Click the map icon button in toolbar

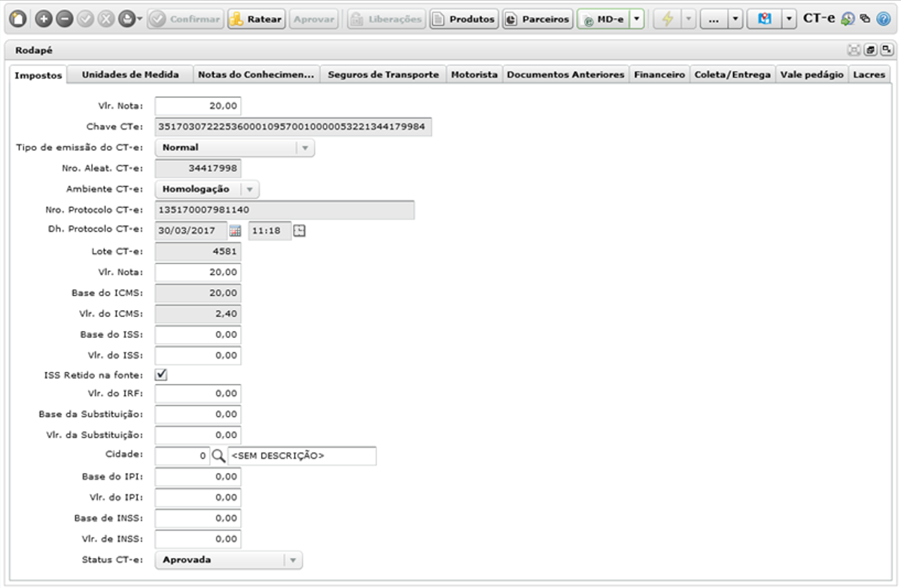pyautogui.click(x=764, y=19)
